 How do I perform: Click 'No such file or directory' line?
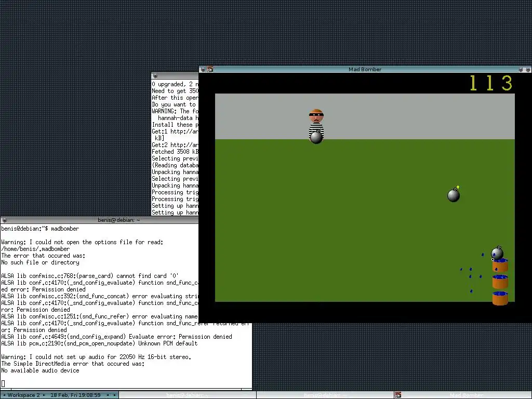40,262
